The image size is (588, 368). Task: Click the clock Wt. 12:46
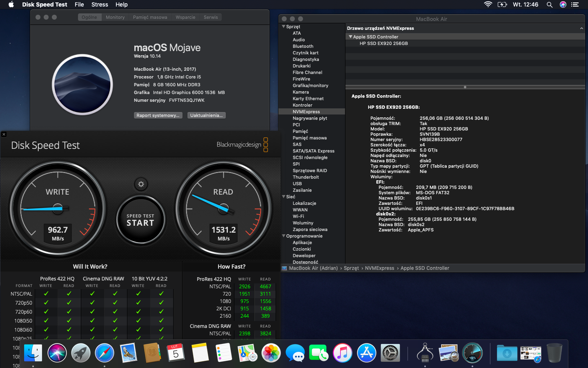[x=526, y=4]
